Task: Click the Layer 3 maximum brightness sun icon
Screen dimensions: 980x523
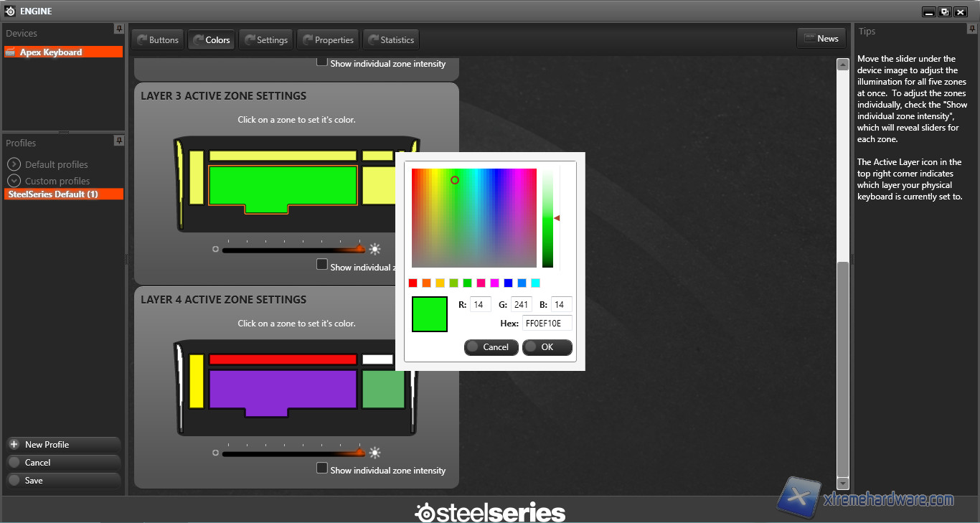Action: point(374,250)
